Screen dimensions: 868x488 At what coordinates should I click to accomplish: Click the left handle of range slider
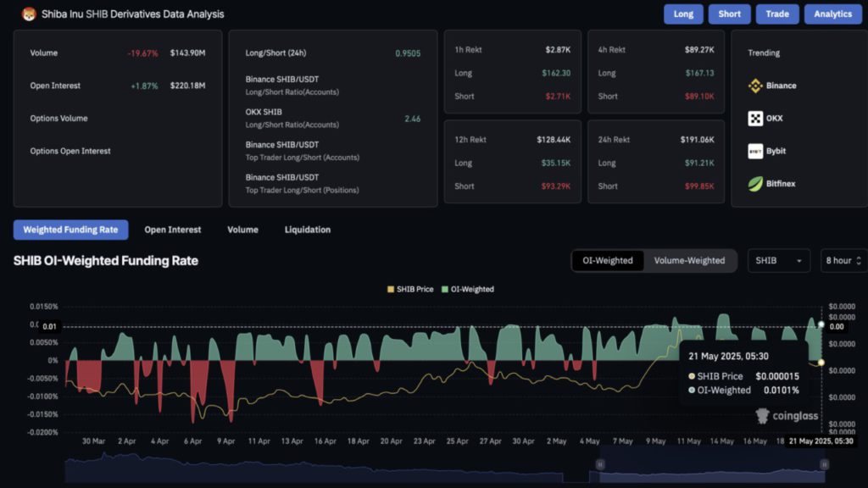point(599,464)
